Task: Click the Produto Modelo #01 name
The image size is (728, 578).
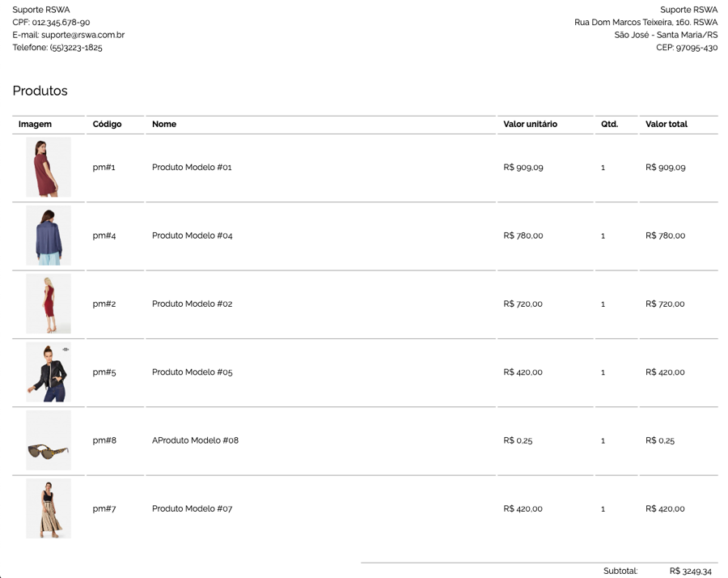Action: pyautogui.click(x=192, y=168)
